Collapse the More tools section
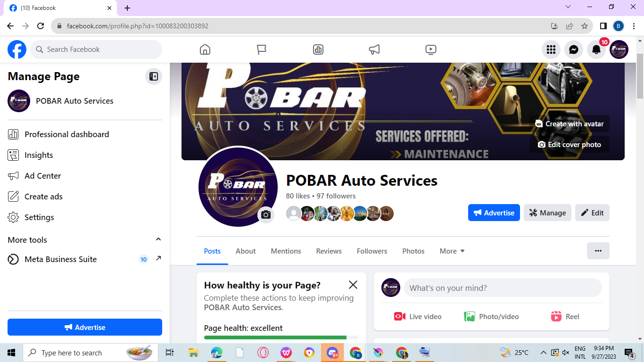Screen dimensions: 644x362 158,239
